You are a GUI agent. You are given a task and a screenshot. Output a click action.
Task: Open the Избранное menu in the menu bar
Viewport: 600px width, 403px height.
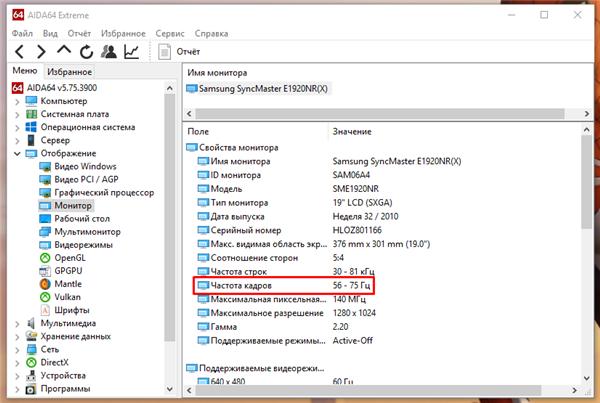pyautogui.click(x=123, y=34)
